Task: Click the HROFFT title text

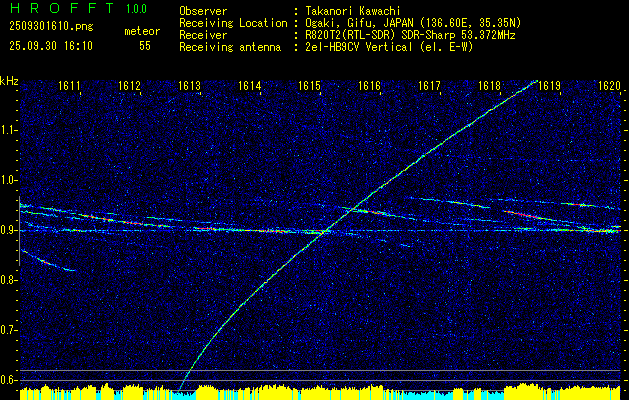Action: point(62,8)
